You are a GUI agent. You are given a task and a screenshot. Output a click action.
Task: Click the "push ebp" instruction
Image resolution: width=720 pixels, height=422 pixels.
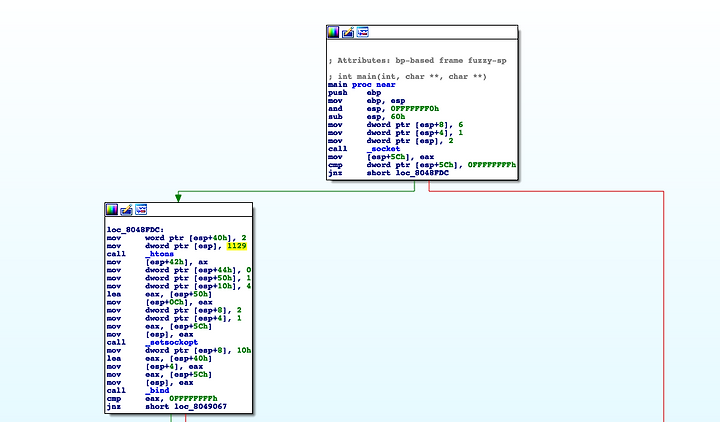point(354,93)
